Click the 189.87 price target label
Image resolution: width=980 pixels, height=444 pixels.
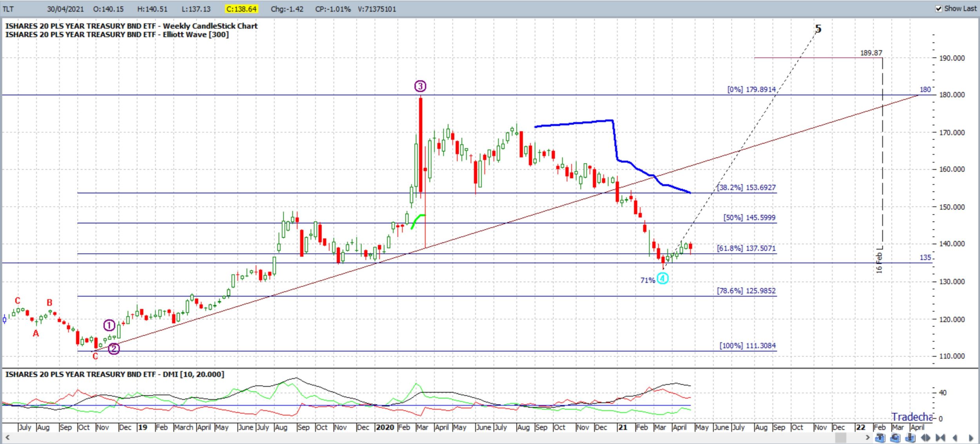871,53
